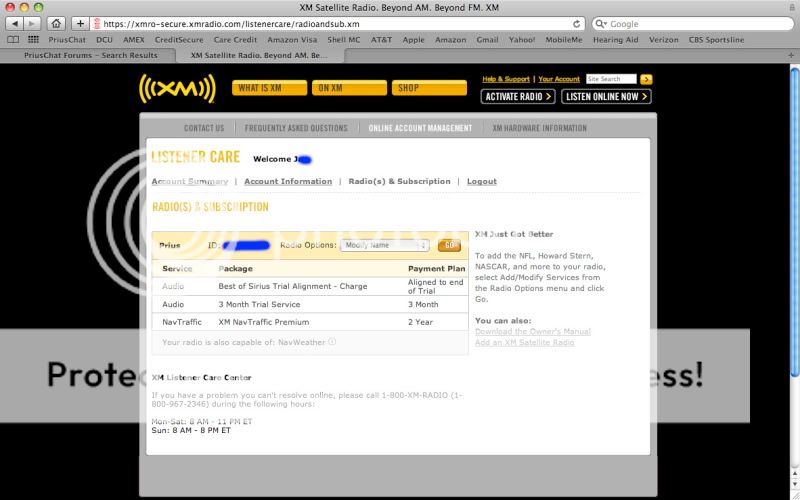Open the AMEX bookmark
The height and width of the screenshot is (500, 800).
pyautogui.click(x=134, y=39)
